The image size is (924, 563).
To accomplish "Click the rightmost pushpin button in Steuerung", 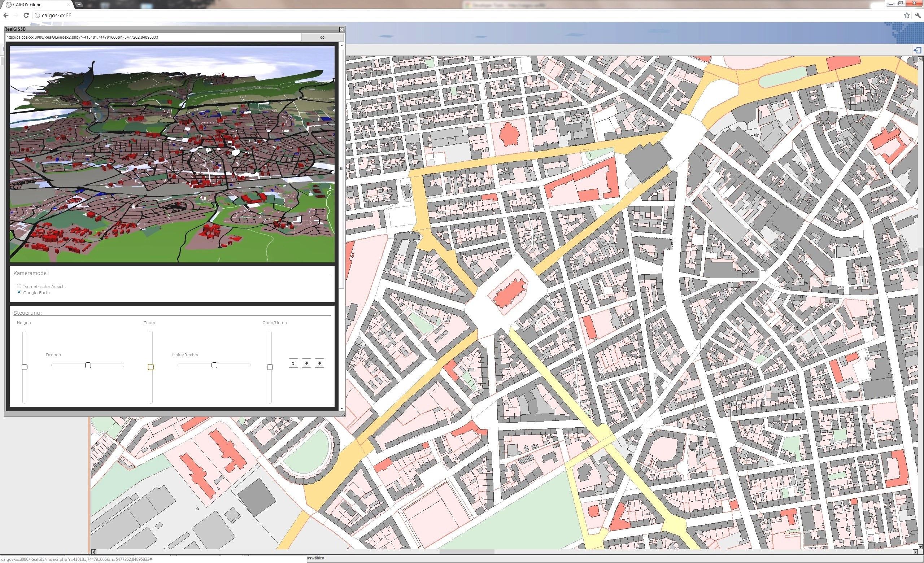I will coord(319,363).
